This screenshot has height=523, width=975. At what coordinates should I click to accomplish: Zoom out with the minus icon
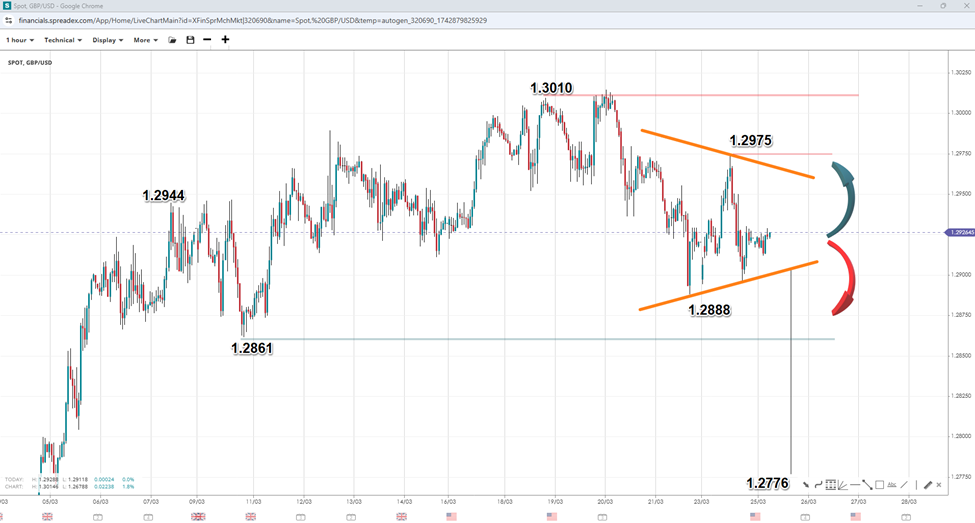(x=207, y=40)
